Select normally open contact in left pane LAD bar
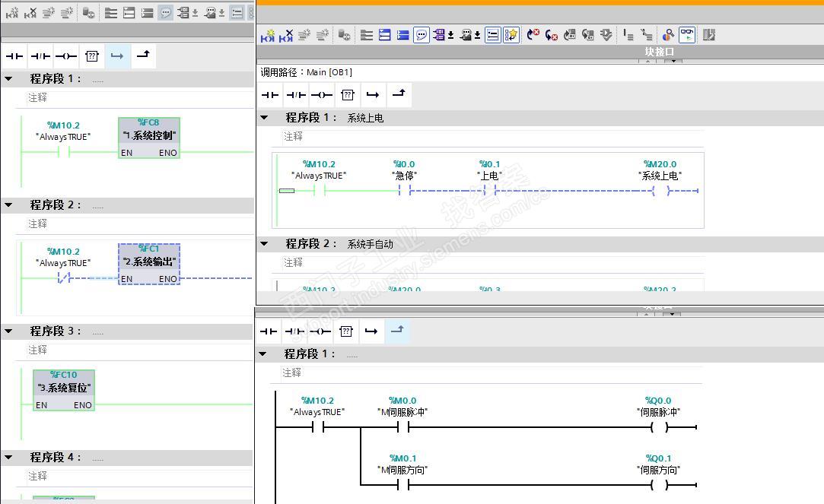The image size is (824, 504). point(14,56)
